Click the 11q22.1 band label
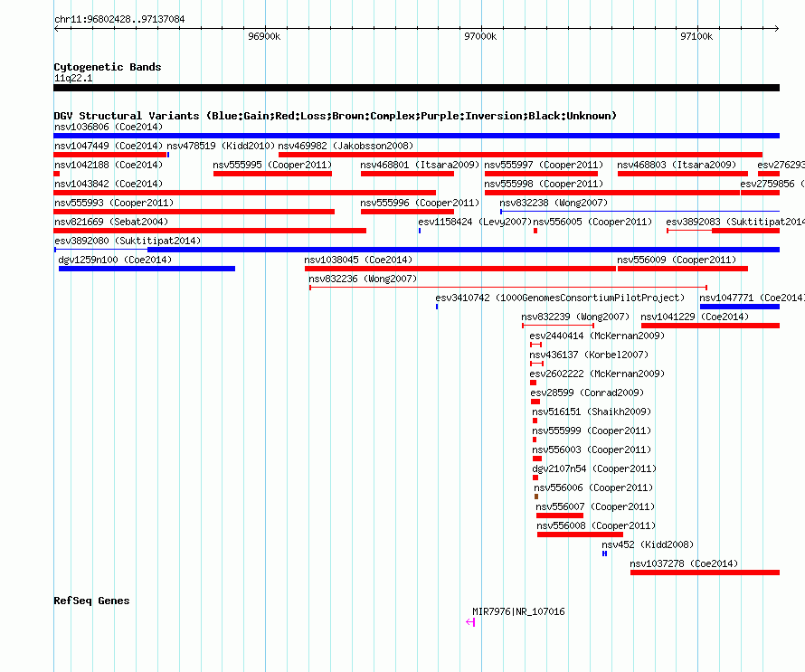The image size is (805, 672). click(x=73, y=78)
